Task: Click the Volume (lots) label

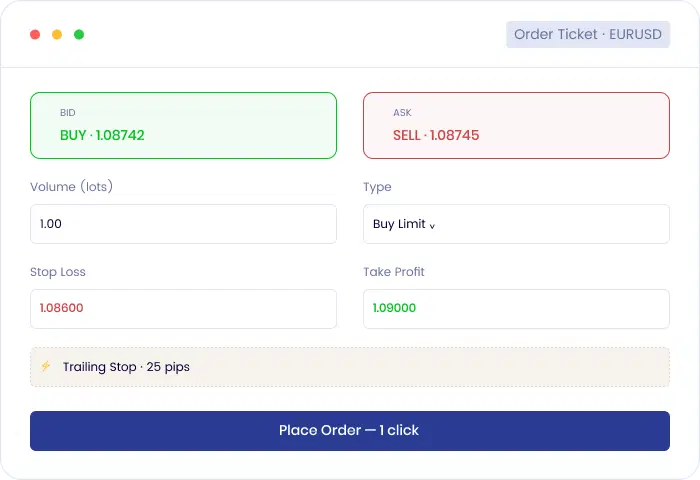Action: [71, 187]
